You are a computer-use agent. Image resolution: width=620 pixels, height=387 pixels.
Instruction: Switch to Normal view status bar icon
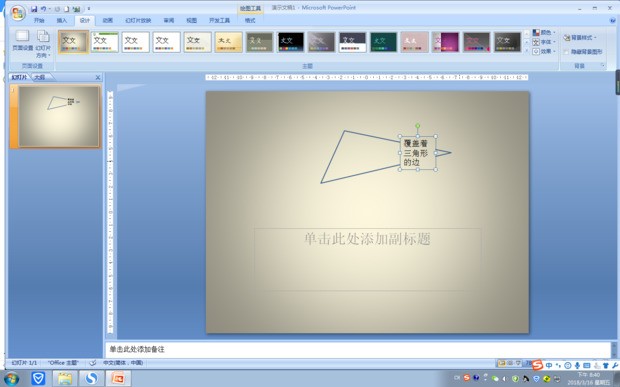[x=501, y=363]
